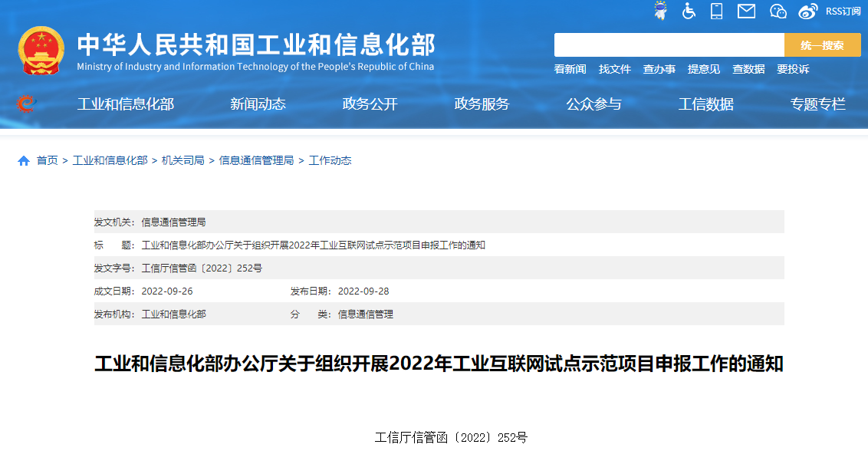Select the 工信数据 menu item

point(705,104)
